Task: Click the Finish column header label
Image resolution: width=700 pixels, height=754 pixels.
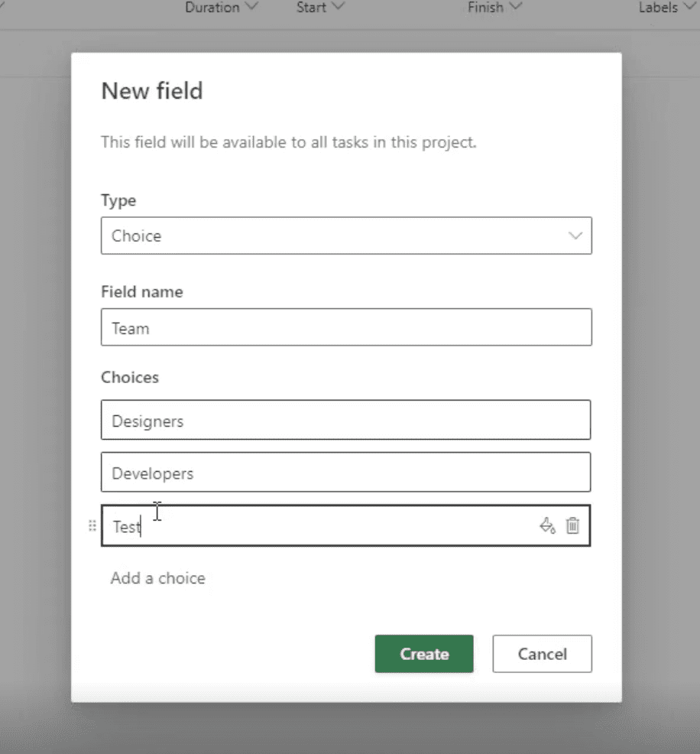Action: 485,7
